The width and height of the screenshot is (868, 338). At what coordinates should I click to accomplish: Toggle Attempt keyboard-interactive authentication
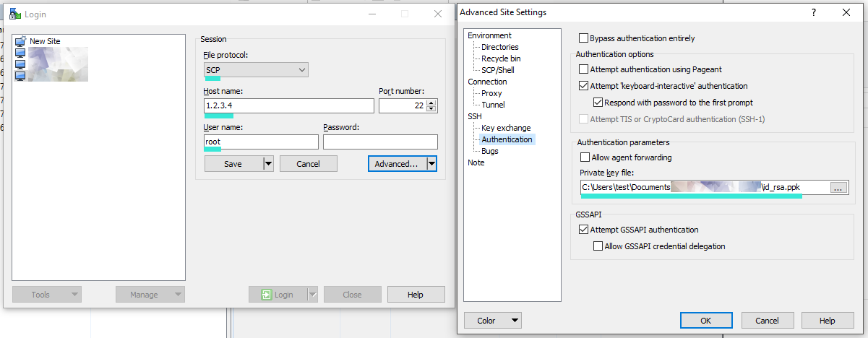pyautogui.click(x=584, y=85)
